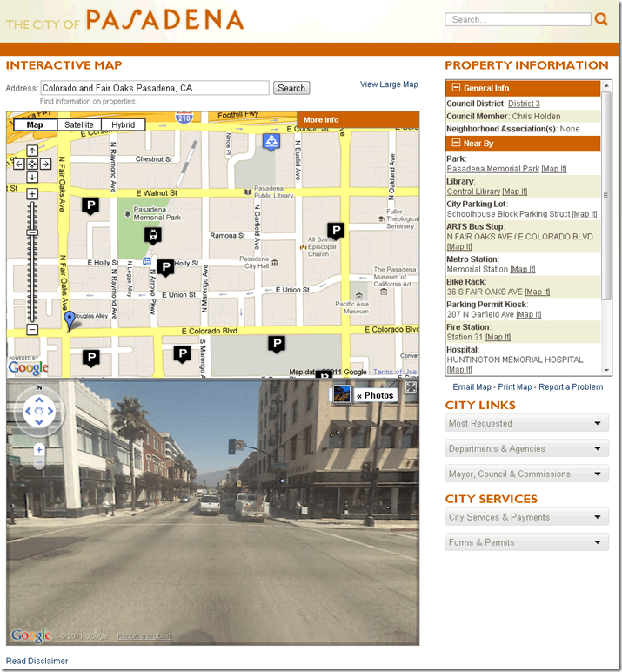
Task: Click the Address input field
Action: click(x=155, y=88)
